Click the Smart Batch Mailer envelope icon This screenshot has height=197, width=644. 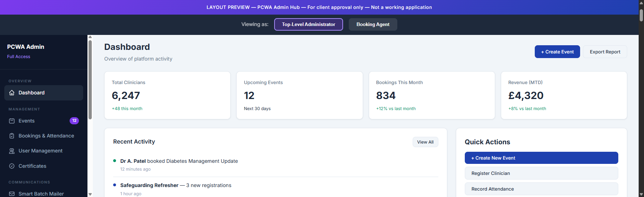[x=12, y=194]
